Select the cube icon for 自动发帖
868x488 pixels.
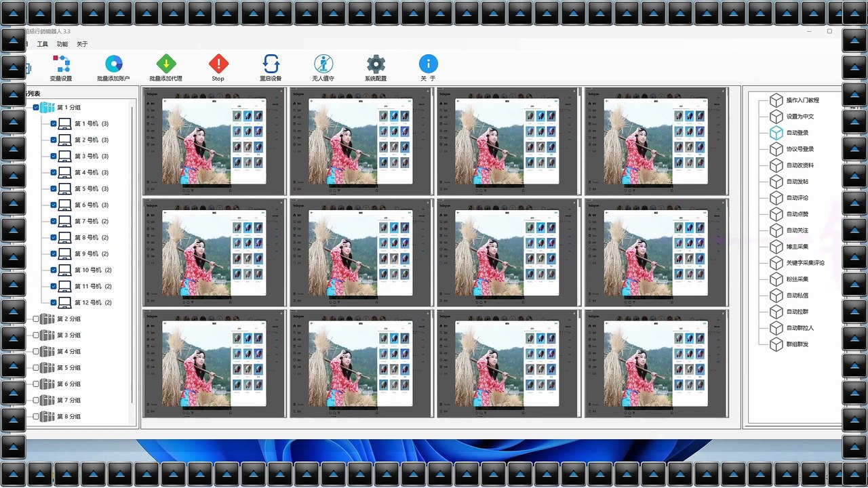pos(776,182)
